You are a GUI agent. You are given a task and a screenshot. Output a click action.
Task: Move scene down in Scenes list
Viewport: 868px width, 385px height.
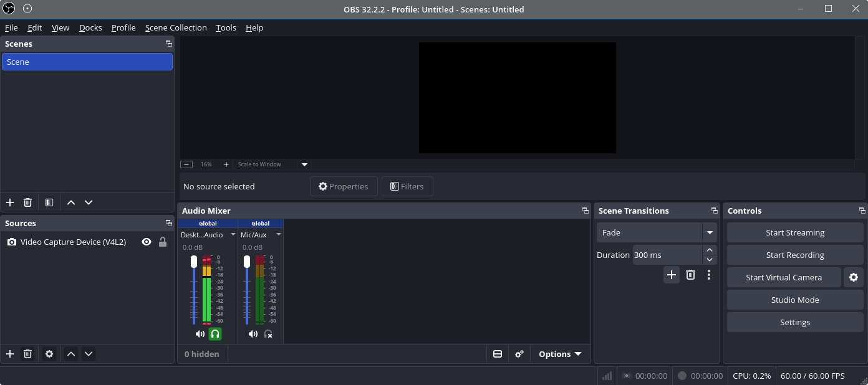89,202
